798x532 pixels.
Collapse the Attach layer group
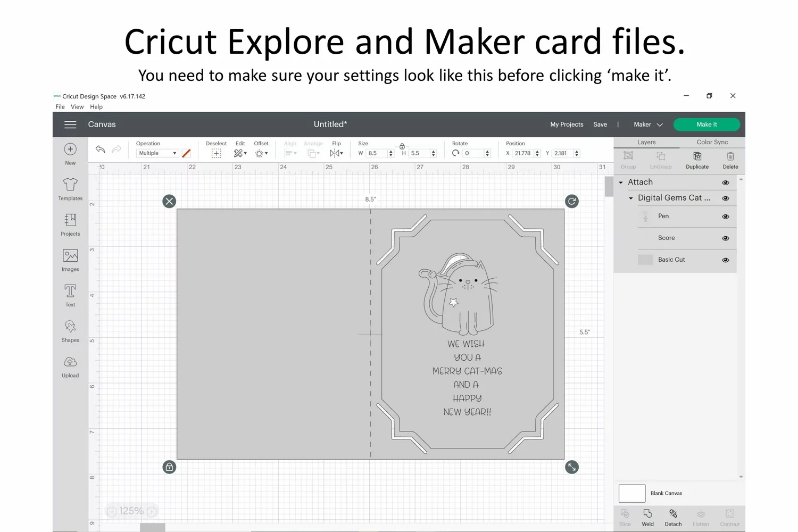tap(621, 182)
